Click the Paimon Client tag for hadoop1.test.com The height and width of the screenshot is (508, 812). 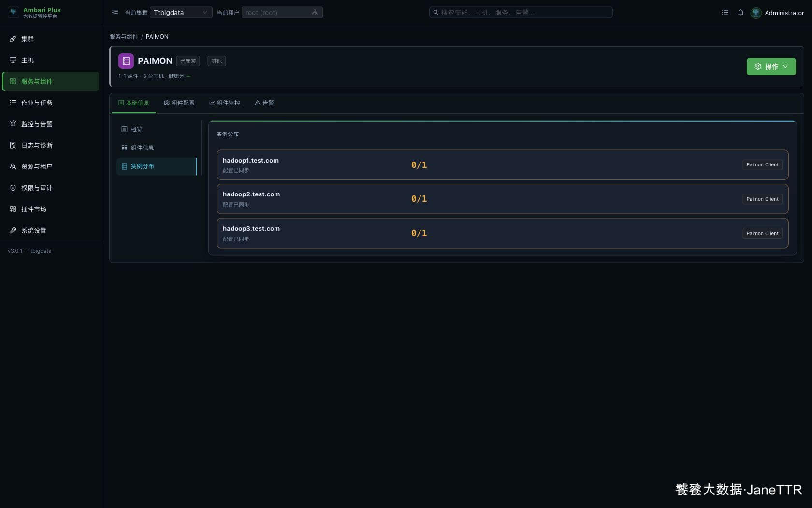[x=762, y=165]
